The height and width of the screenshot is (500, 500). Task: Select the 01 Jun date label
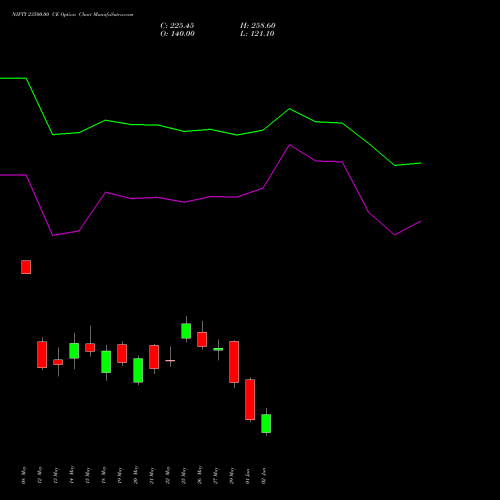pos(248,476)
